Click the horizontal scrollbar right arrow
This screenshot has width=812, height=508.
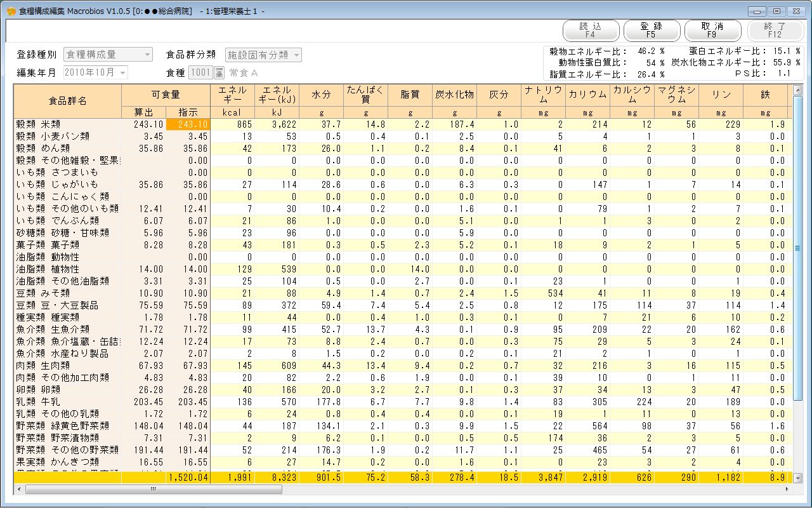(x=788, y=490)
